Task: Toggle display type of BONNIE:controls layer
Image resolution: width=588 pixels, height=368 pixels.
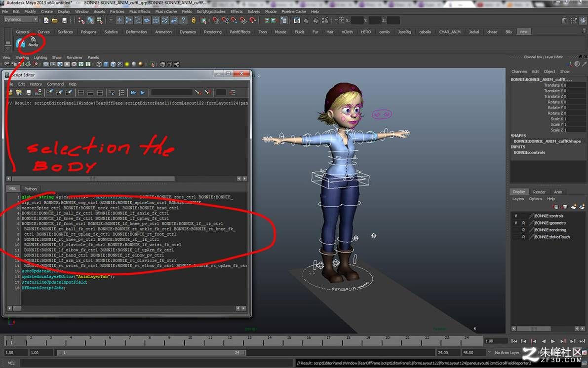Action: [523, 216]
